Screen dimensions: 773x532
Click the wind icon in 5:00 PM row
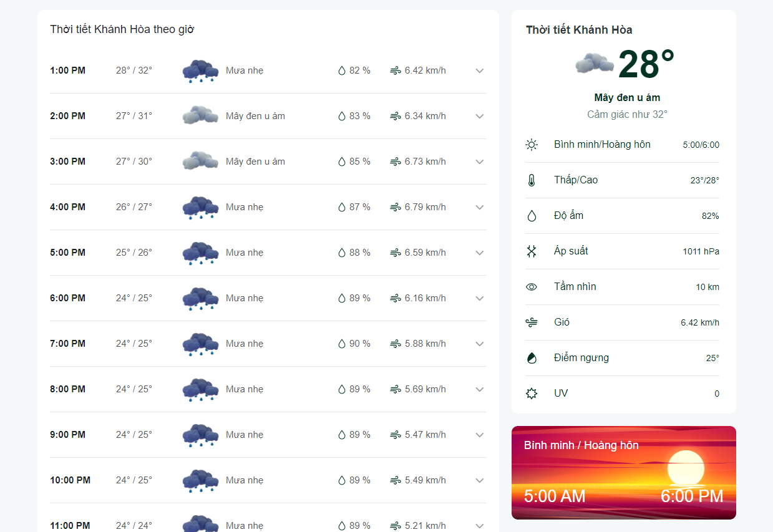[x=395, y=253]
